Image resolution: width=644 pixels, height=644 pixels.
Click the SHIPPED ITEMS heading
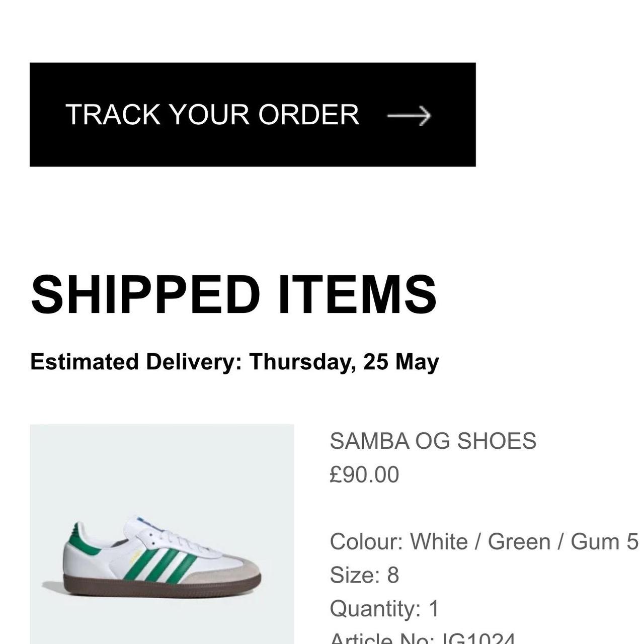click(x=233, y=295)
